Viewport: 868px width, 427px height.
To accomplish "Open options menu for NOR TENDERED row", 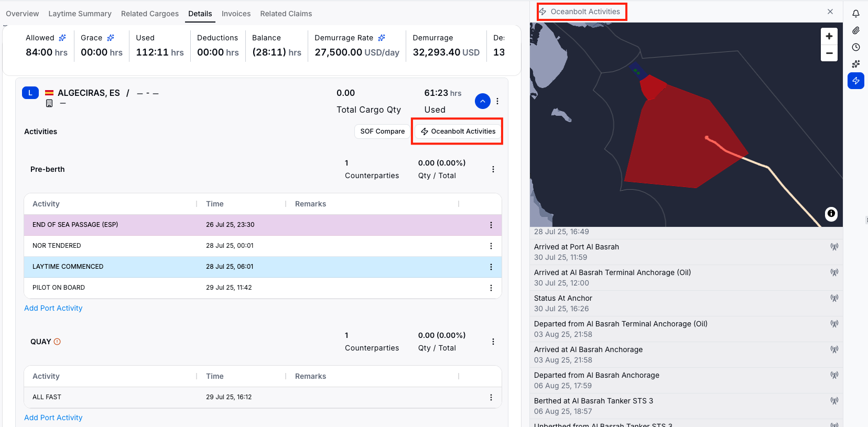I will (491, 246).
